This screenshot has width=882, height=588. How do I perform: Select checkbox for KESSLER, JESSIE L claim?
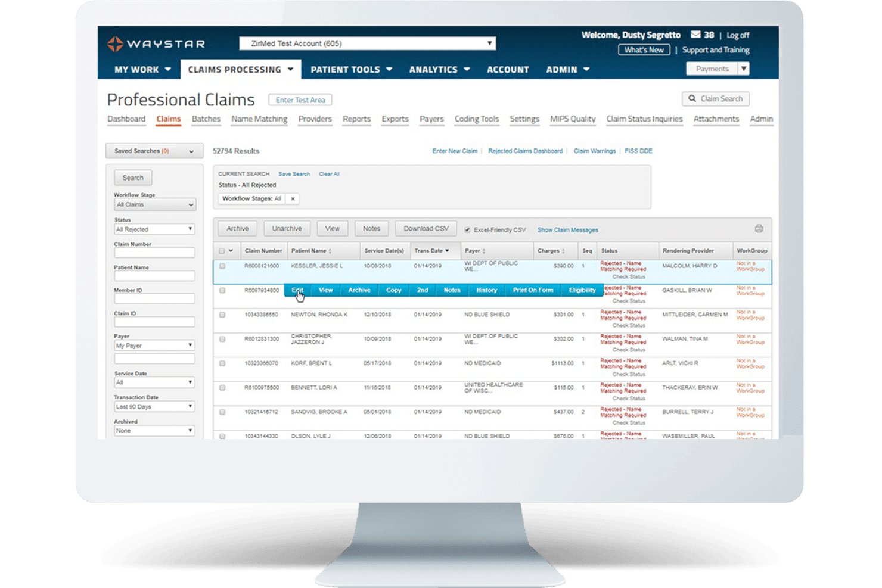point(222,266)
